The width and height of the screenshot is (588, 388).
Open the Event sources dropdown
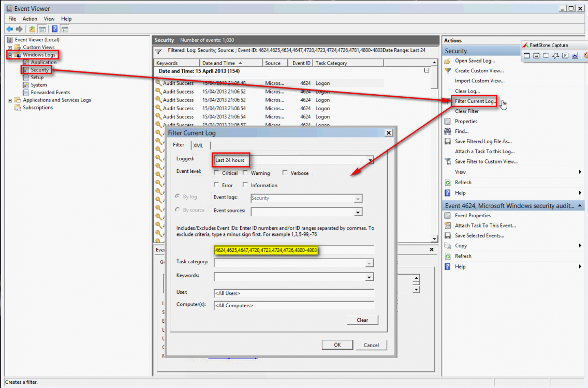click(358, 212)
